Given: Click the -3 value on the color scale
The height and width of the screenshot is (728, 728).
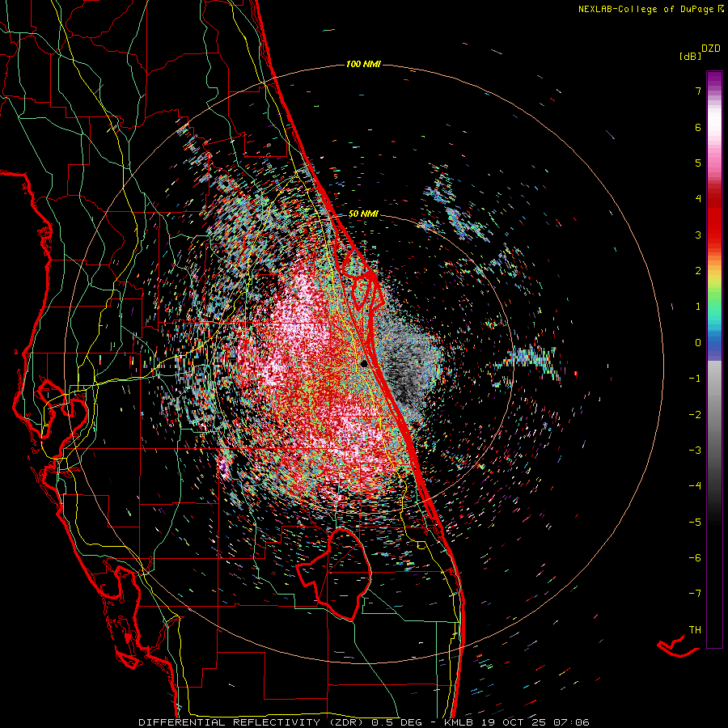Looking at the screenshot, I should point(695,450).
